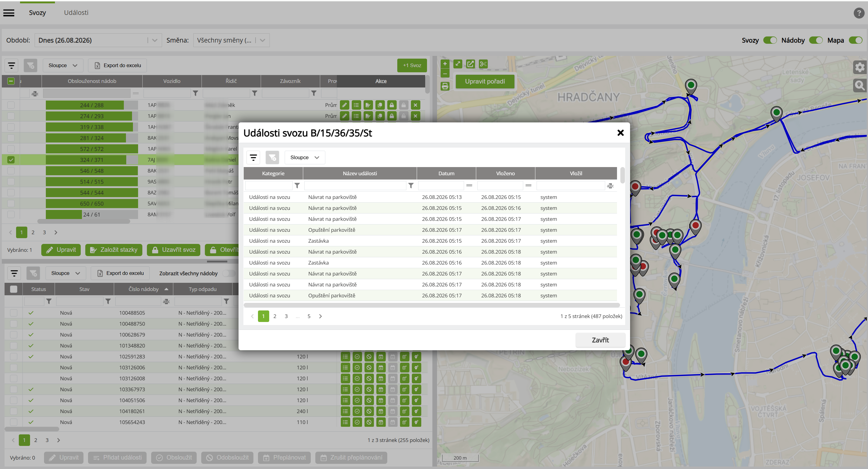Image resolution: width=868 pixels, height=469 pixels.
Task: Click the map settings gear icon
Action: click(x=860, y=67)
